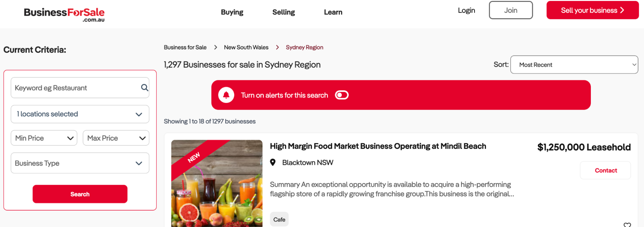Save listing with the heart icon

pos(627,225)
